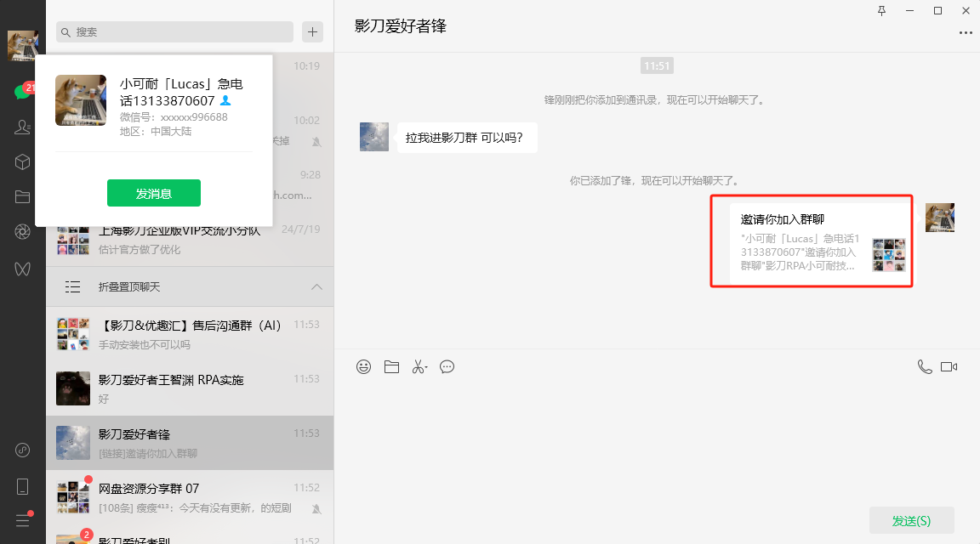This screenshot has height=544, width=980.
Task: Start a voice call
Action: (x=925, y=366)
